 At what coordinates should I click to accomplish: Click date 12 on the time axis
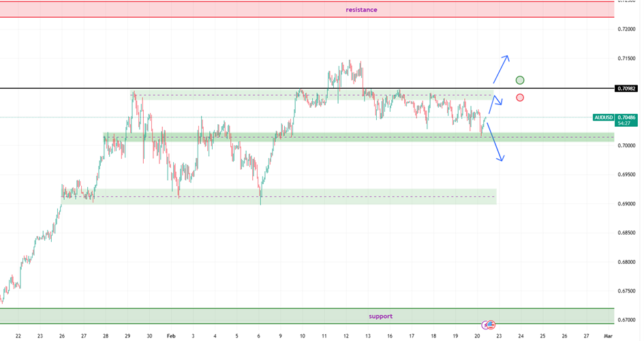pos(346,336)
